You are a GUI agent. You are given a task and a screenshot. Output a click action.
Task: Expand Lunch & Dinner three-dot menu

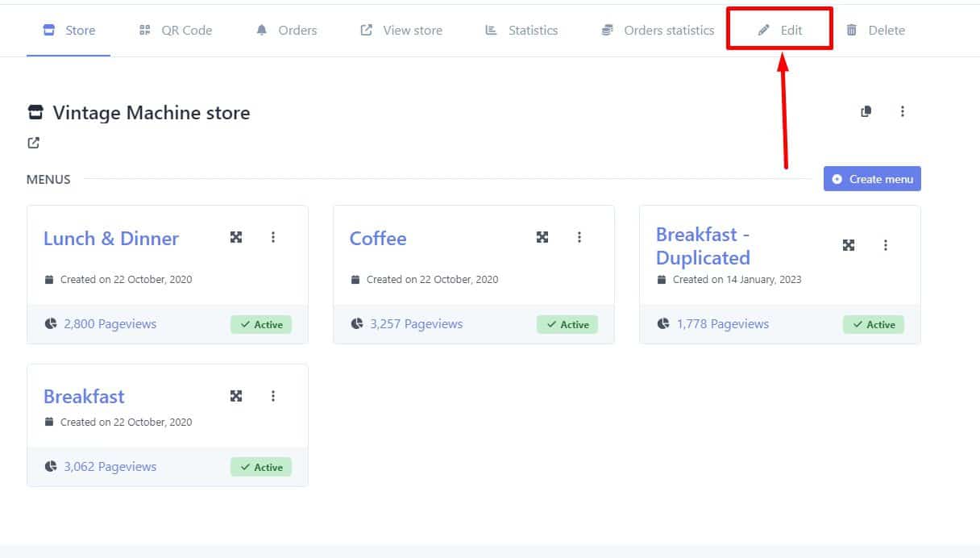(x=273, y=237)
